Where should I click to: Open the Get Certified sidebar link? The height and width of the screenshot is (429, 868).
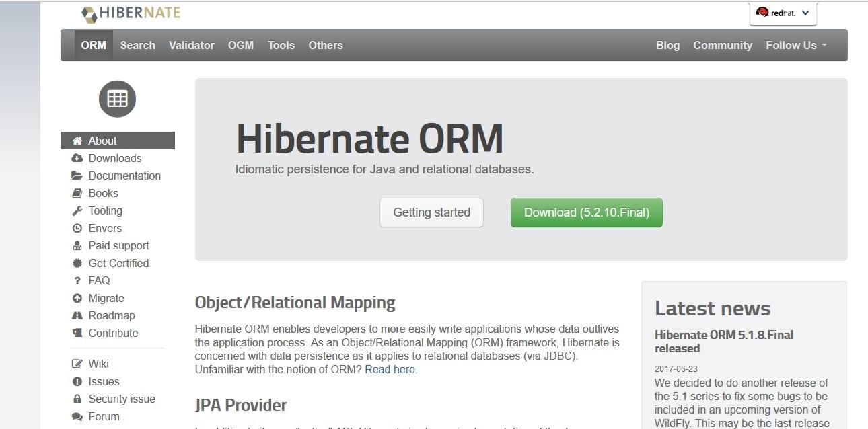coord(118,263)
